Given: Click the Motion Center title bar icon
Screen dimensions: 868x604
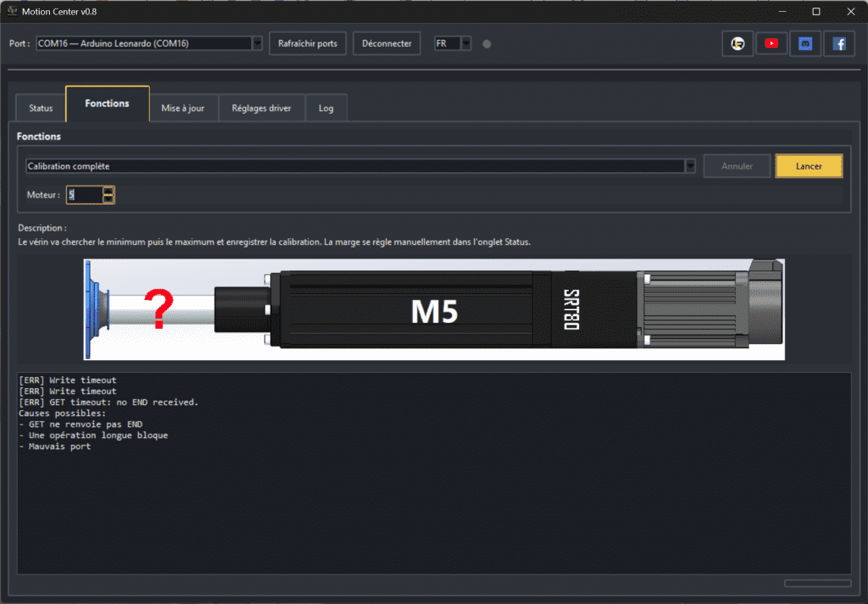Looking at the screenshot, I should (13, 11).
